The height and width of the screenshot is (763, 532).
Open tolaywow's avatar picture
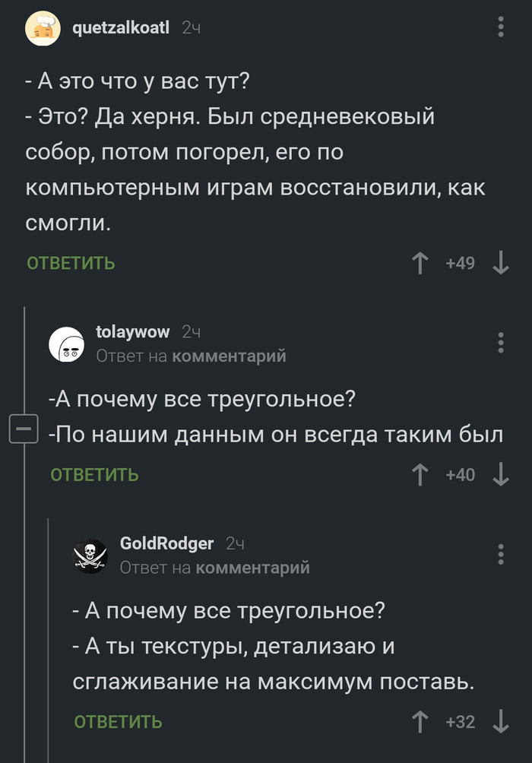(68, 345)
